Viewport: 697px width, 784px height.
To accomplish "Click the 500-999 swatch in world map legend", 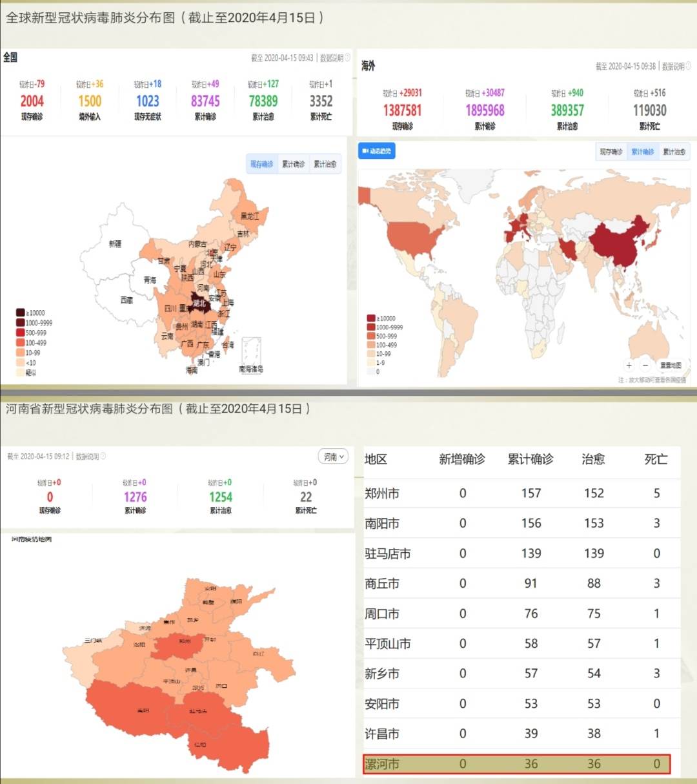I will (371, 336).
